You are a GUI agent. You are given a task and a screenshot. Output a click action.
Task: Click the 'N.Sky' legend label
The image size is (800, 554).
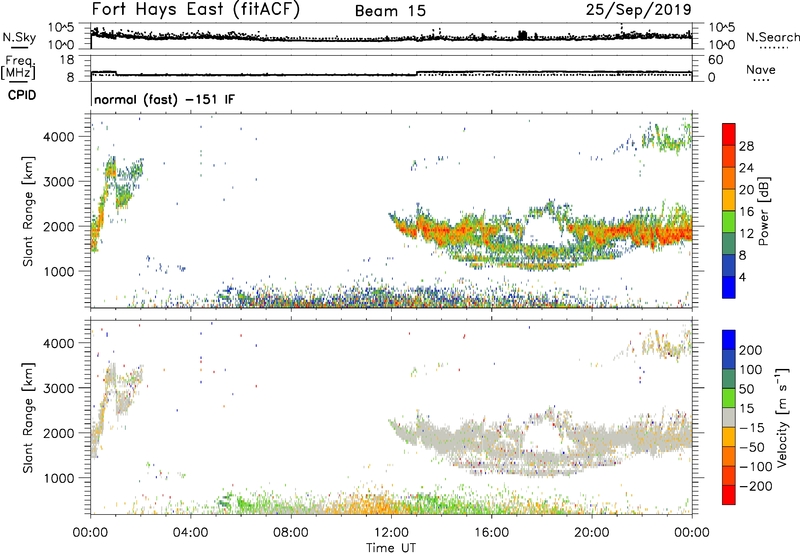point(19,38)
